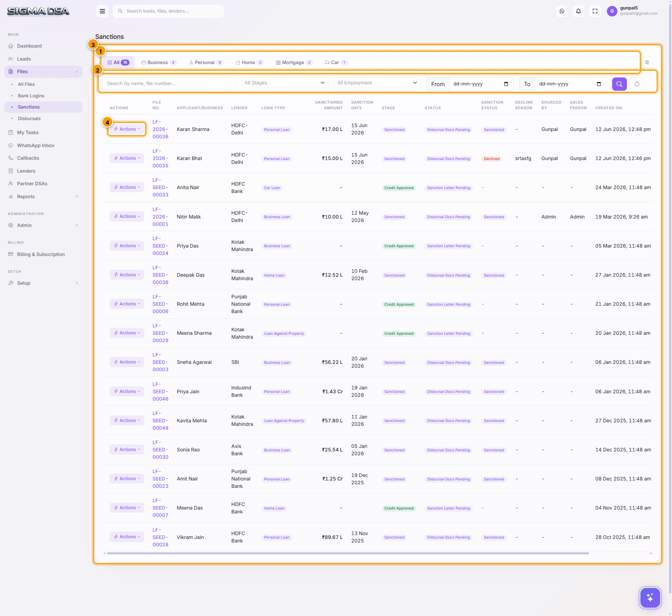Open Partner DSAs in the sidebar
The height and width of the screenshot is (616, 672).
pyautogui.click(x=43, y=184)
